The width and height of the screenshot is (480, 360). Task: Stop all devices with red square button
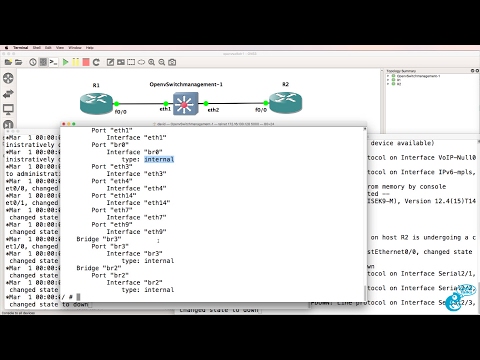pos(86,62)
